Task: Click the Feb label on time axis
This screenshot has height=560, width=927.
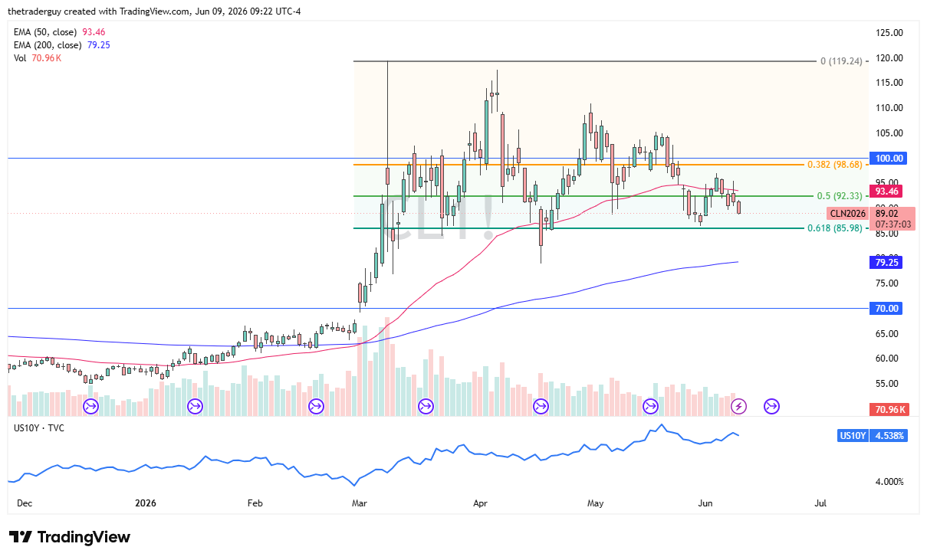Action: point(255,503)
